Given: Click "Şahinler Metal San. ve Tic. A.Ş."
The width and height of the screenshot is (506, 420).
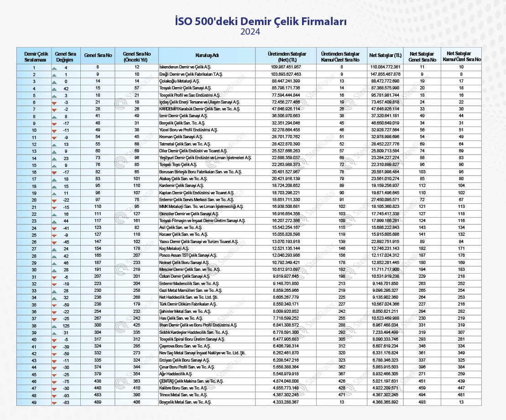Looking at the screenshot, I should pos(185,311).
